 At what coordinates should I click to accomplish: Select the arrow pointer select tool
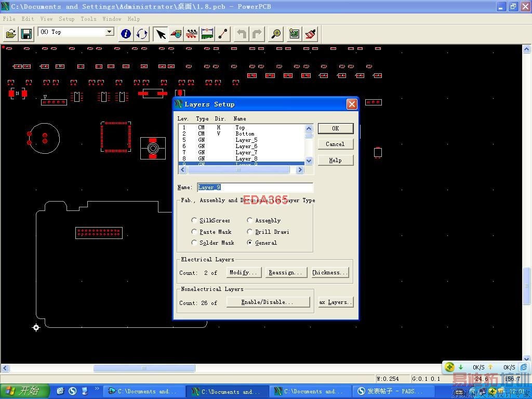click(x=161, y=34)
